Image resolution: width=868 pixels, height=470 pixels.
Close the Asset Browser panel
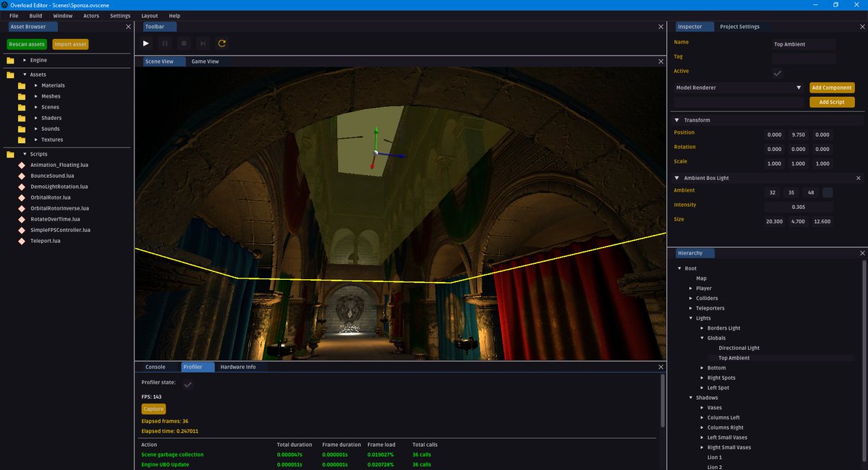coord(129,27)
